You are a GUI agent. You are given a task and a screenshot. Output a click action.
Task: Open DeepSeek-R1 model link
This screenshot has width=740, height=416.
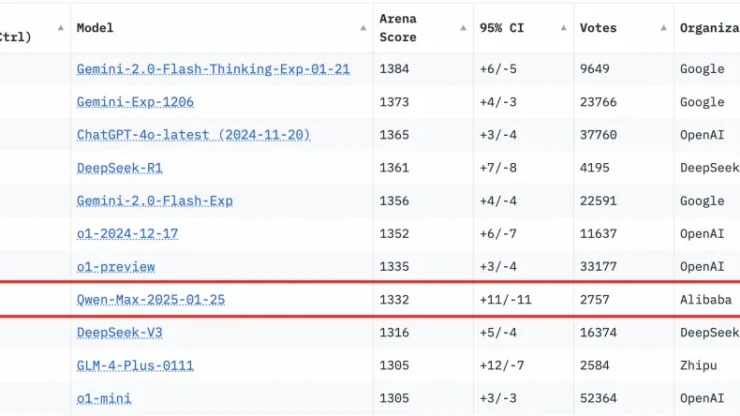coord(119,168)
